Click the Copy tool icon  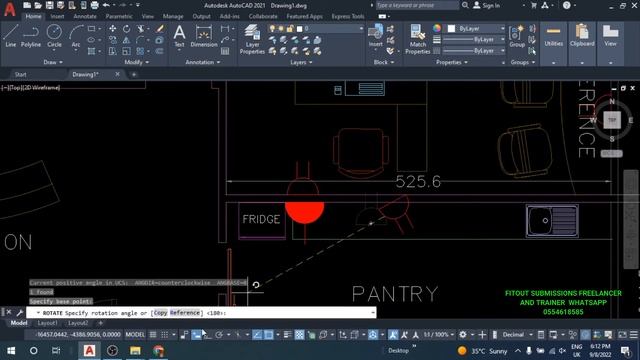pyautogui.click(x=113, y=40)
